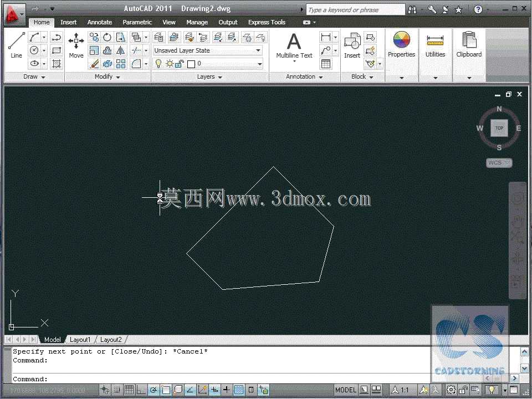Pick the Polyline tool
Image resolution: width=532 pixels, height=399 pixels.
tap(57, 37)
